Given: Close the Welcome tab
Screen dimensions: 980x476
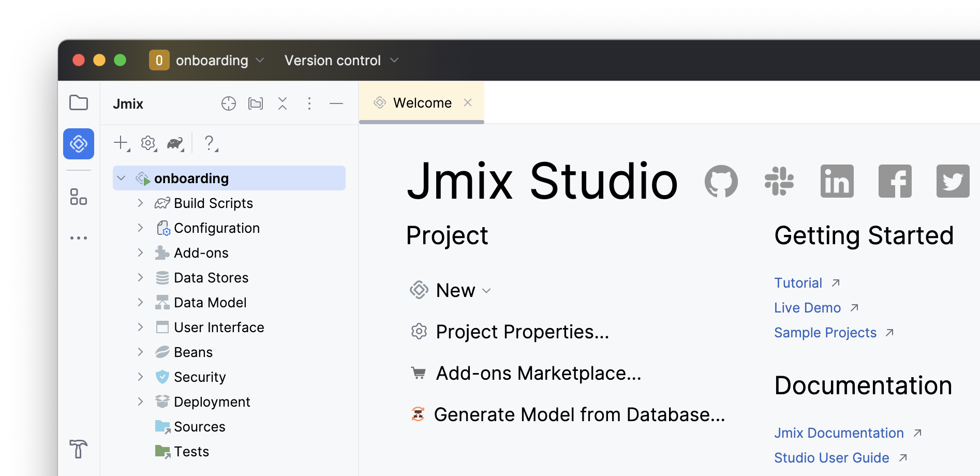Looking at the screenshot, I should pyautogui.click(x=468, y=102).
